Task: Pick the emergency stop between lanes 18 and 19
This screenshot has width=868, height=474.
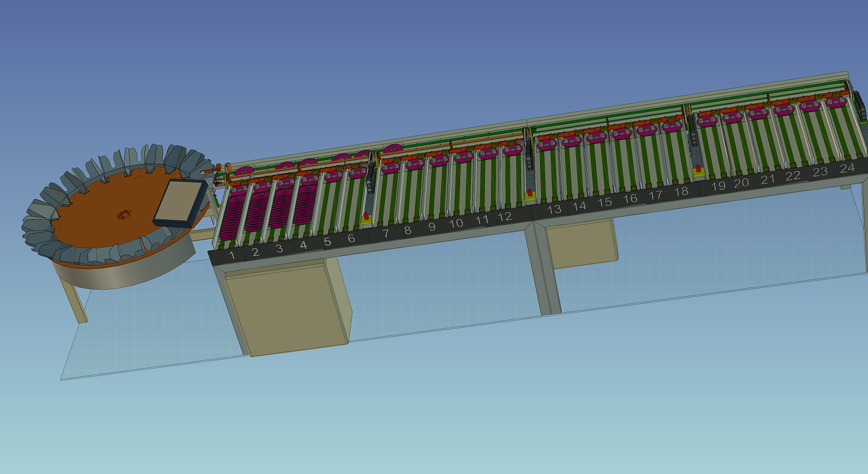Action: click(x=699, y=172)
